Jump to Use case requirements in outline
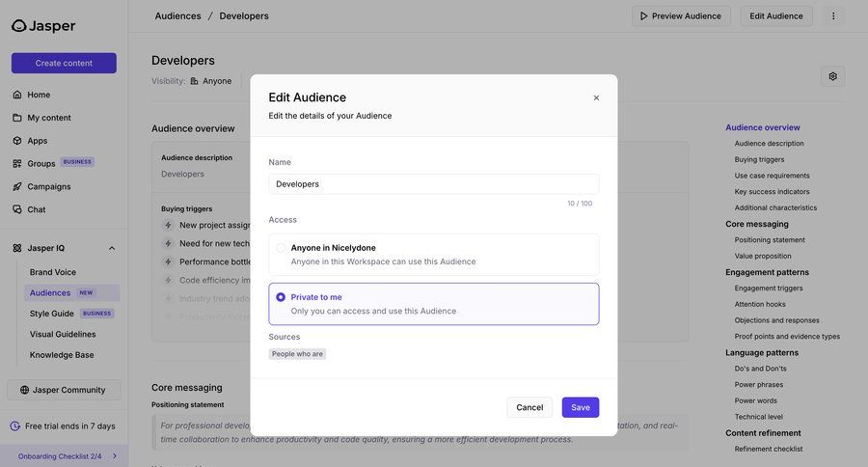868x467 pixels. (772, 176)
